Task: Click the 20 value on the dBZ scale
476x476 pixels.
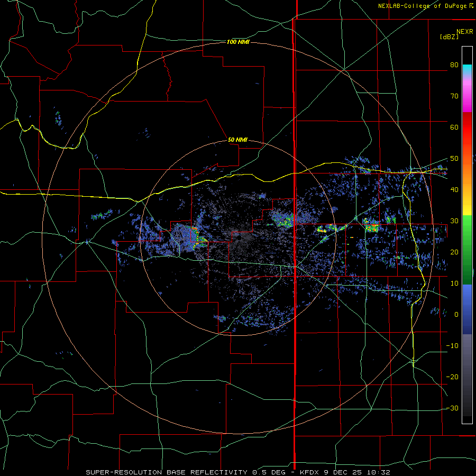Action: point(454,252)
